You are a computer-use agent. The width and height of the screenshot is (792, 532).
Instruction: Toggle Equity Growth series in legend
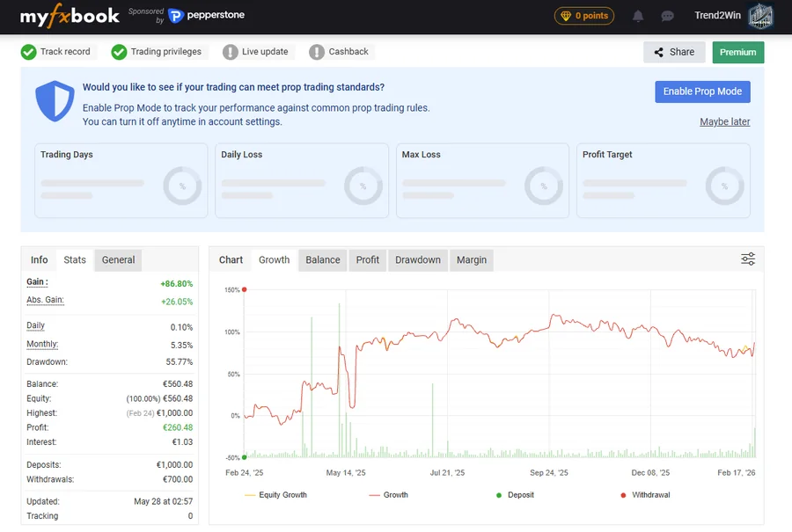275,495
